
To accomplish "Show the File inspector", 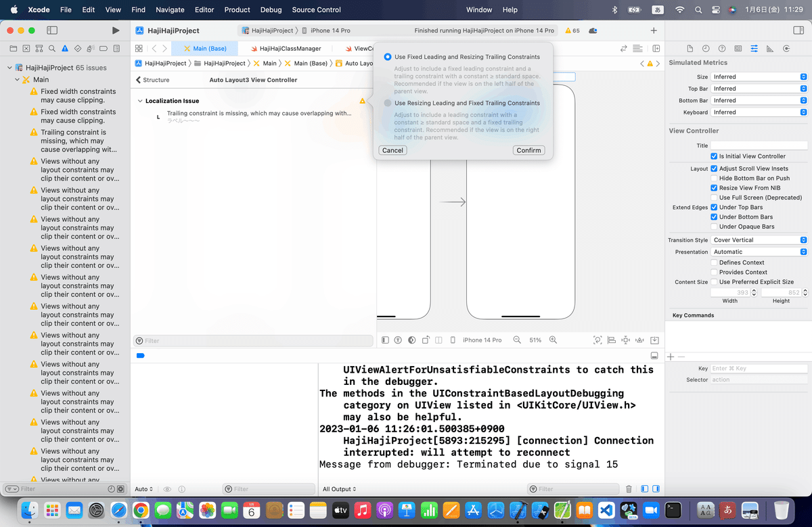I will click(690, 49).
